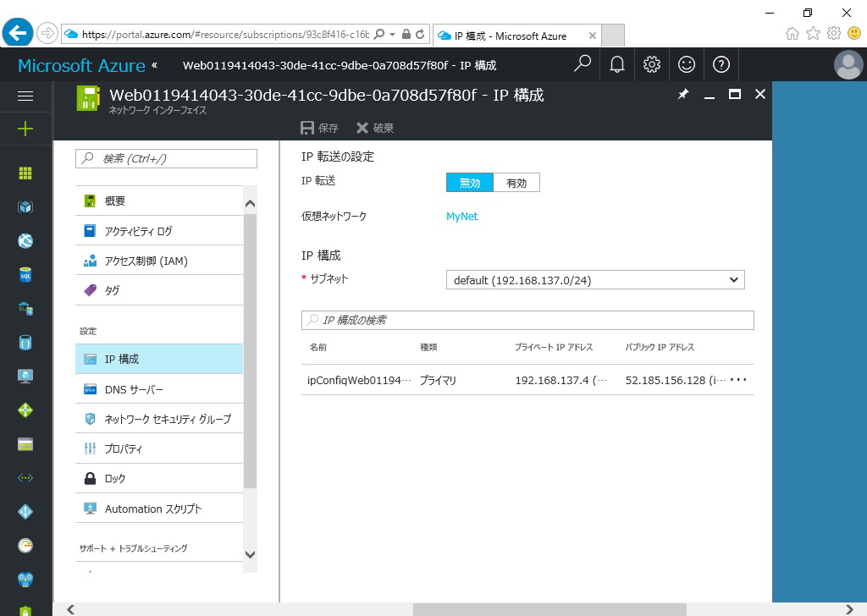Click the 保存 save button
The image size is (867, 616).
pyautogui.click(x=319, y=128)
